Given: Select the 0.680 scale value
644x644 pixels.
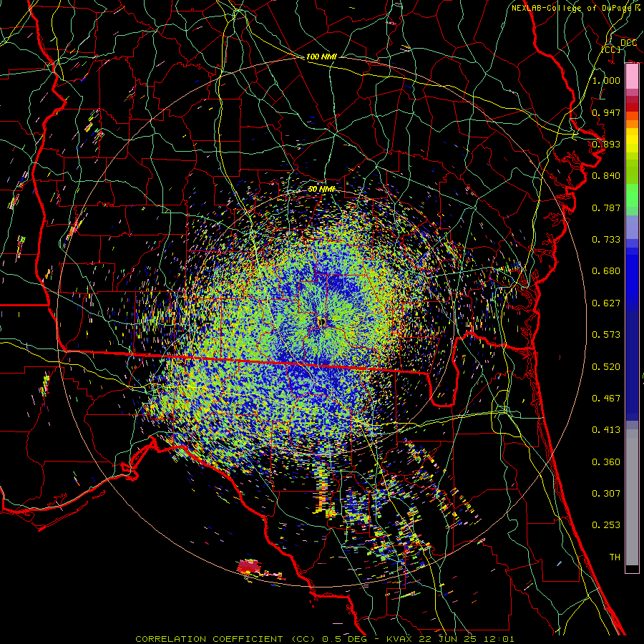Looking at the screenshot, I should (606, 271).
